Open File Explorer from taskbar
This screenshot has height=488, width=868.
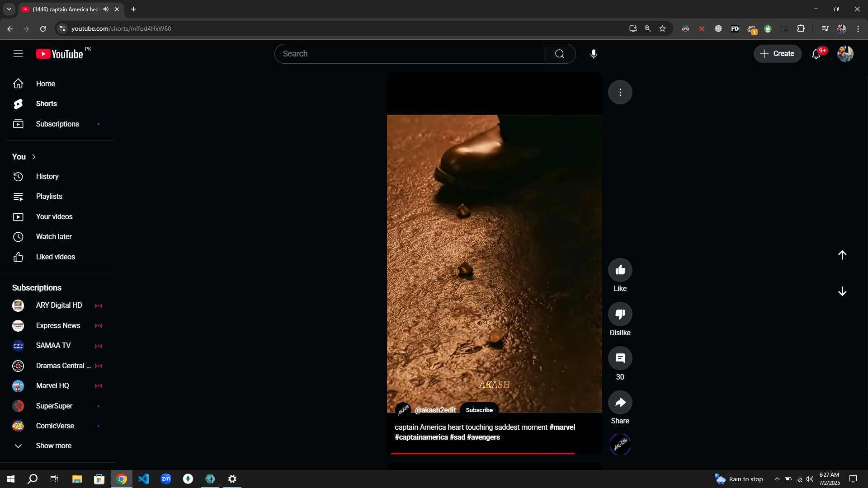(x=77, y=479)
